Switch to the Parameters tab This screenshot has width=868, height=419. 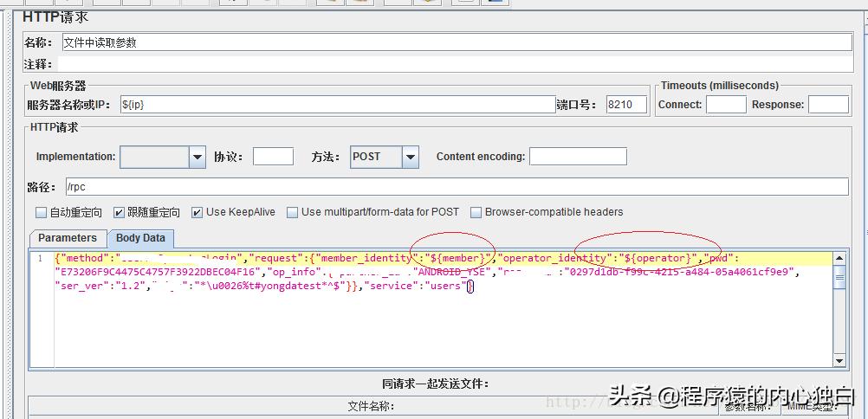pyautogui.click(x=68, y=238)
